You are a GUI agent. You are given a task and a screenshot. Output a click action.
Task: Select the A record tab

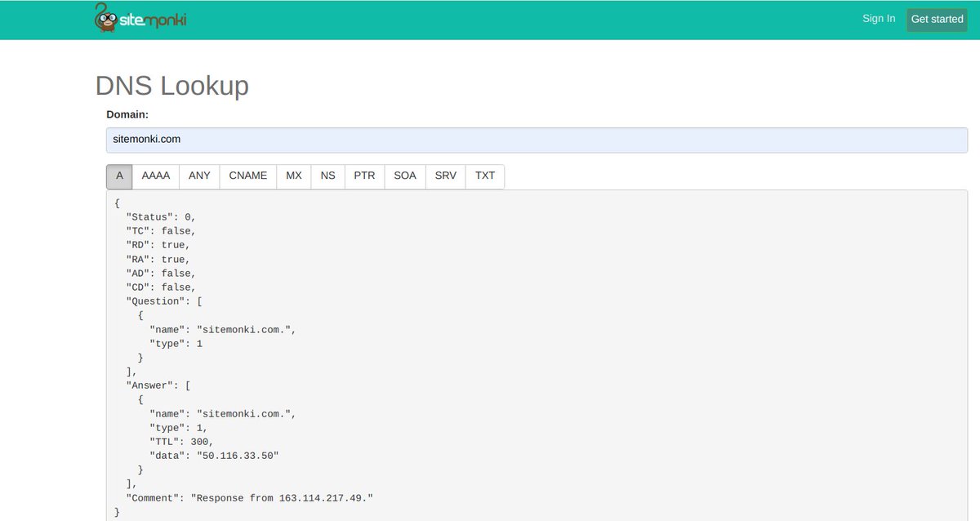point(119,176)
